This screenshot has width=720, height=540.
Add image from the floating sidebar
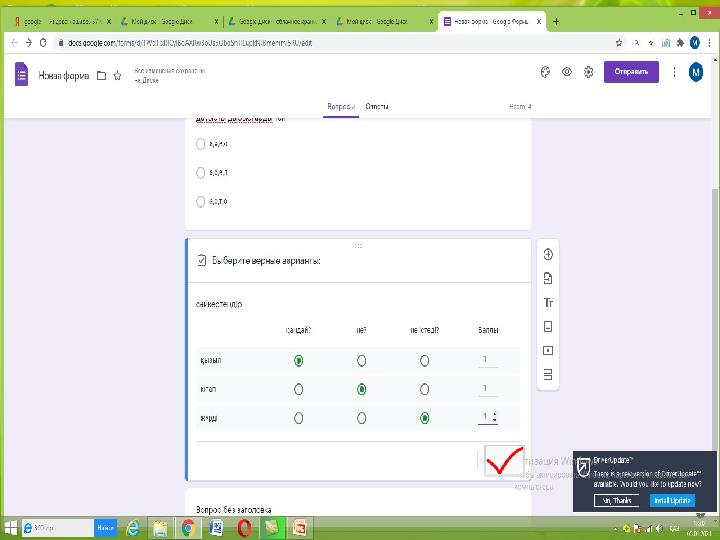(x=548, y=326)
